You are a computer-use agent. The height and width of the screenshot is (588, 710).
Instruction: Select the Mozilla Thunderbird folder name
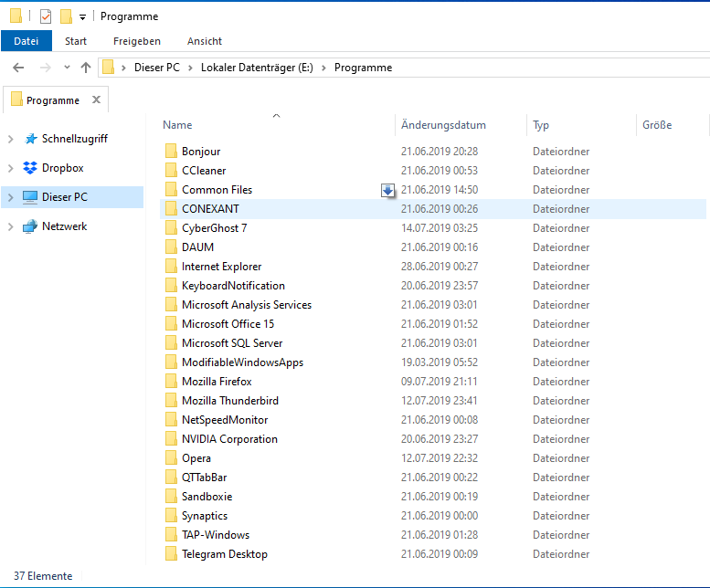230,401
